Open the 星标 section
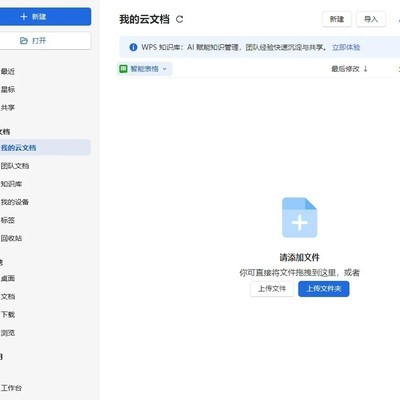Screen dimensions: 400x400 [x=8, y=89]
